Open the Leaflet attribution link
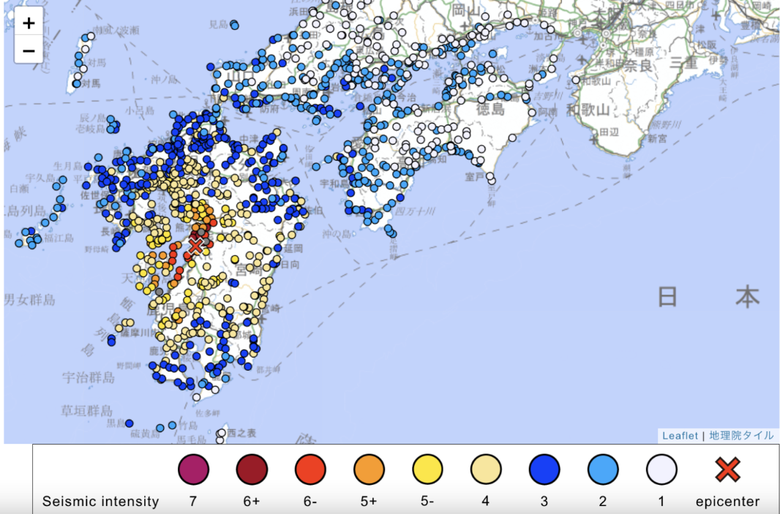780x514 pixels. [x=680, y=435]
